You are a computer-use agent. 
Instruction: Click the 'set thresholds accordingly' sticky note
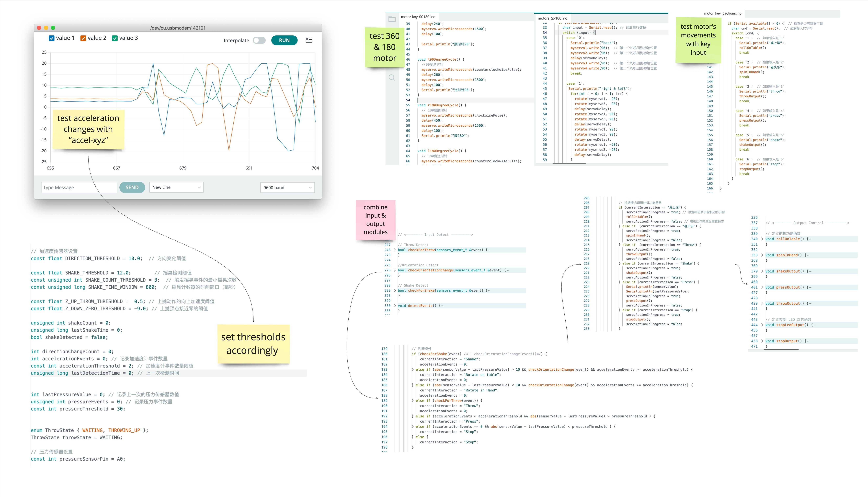253,344
